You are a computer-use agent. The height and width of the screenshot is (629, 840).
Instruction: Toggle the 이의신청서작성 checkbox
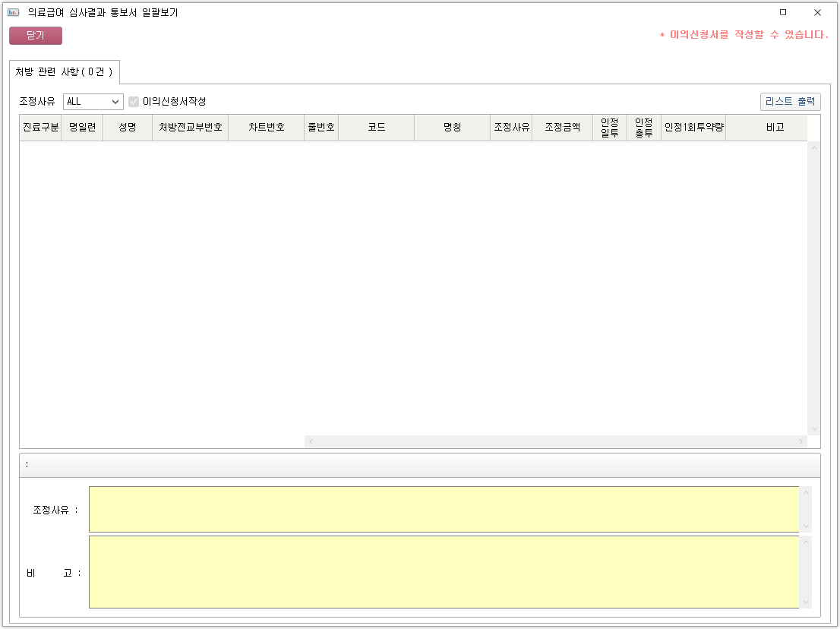tap(134, 102)
